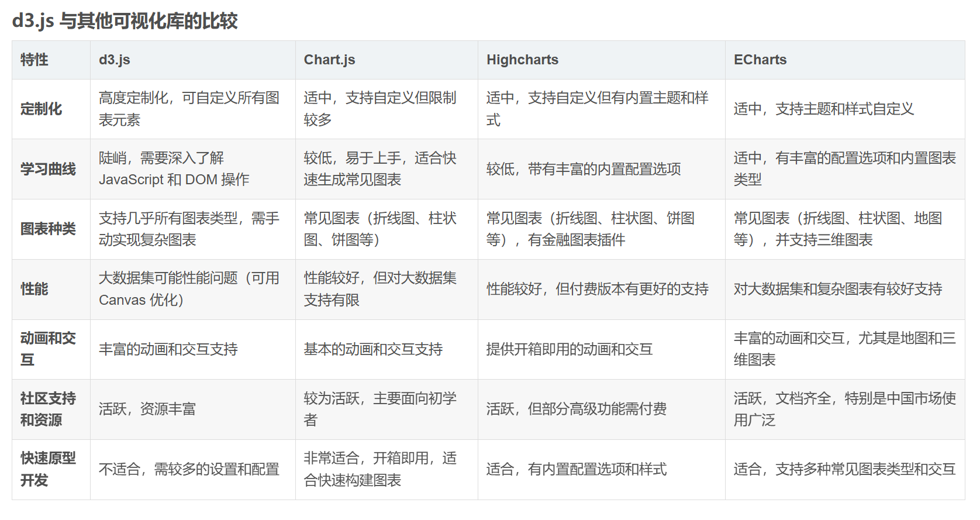Click cell '适中，支持主题和样式自定义'
The width and height of the screenshot is (980, 520).
[845, 109]
